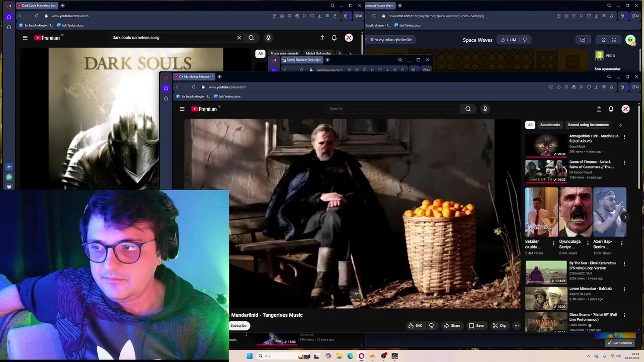Screen dimensions: 644x362
Task: Open bookmarks star in front window sidebar
Action: pos(166,98)
